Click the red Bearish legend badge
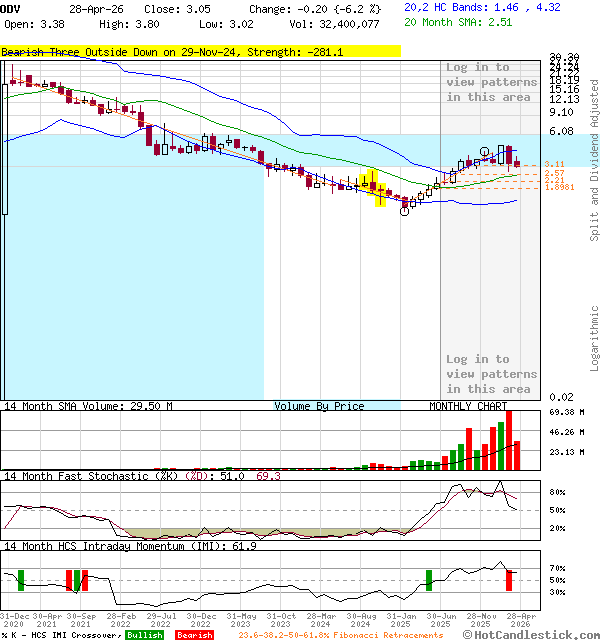Screen dimensions: 600x640 point(195,634)
